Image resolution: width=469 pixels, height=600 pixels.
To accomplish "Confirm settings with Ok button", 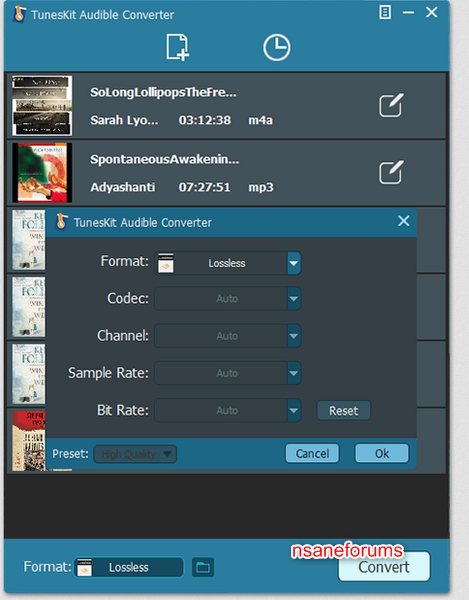I will point(382,453).
